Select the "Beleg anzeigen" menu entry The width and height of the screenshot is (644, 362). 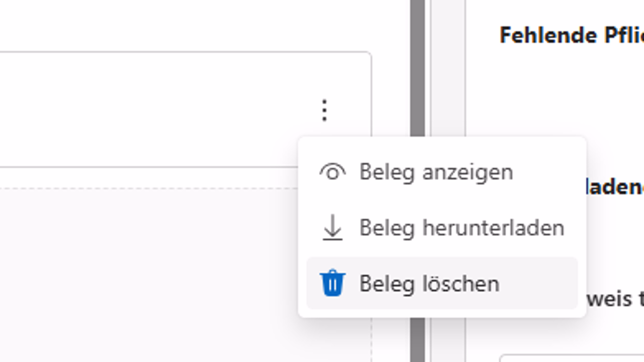(436, 172)
